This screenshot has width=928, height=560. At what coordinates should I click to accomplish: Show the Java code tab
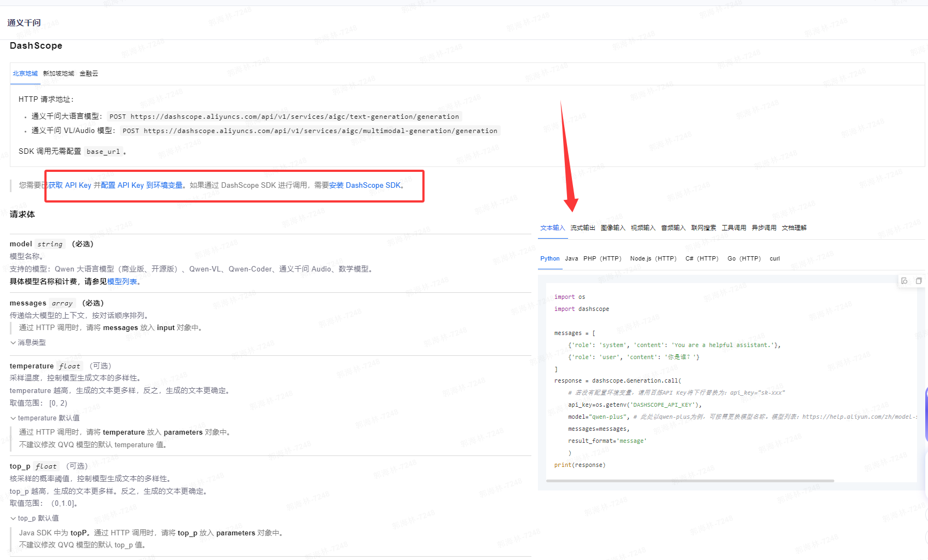click(571, 258)
